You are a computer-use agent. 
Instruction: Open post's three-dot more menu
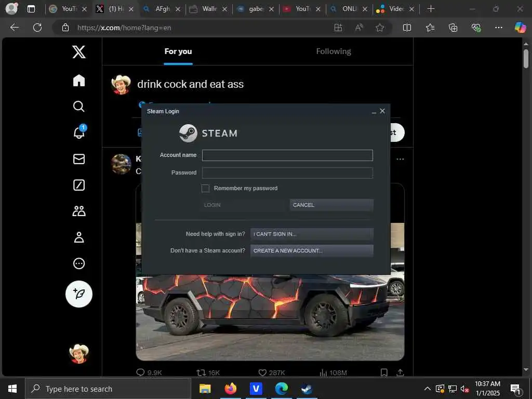tap(400, 159)
